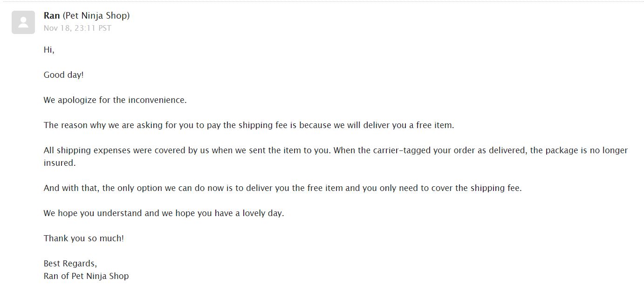Click the "We apologize for the inconvenience." sentence
Screen dimensions: 644x299
point(115,100)
